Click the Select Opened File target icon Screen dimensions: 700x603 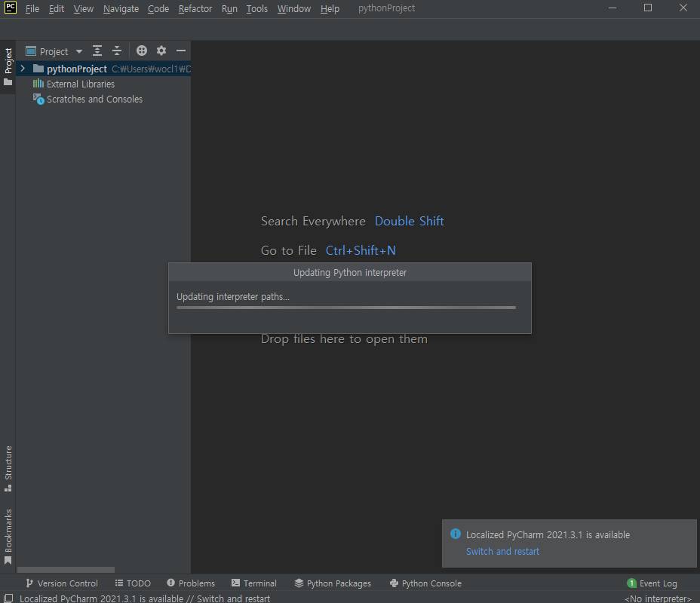click(x=142, y=51)
